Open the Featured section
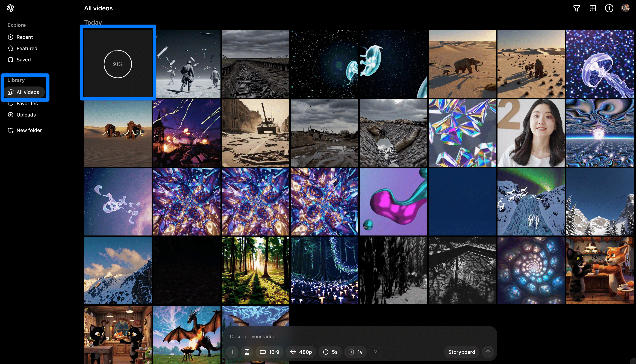Image resolution: width=636 pixels, height=364 pixels. [x=27, y=48]
